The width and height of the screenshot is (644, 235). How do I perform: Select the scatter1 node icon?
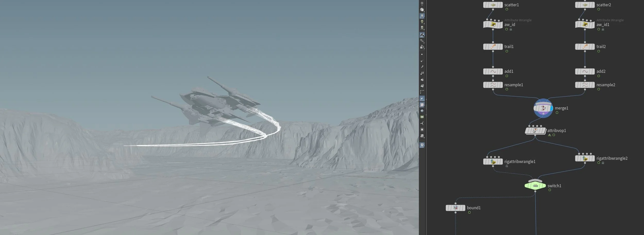pyautogui.click(x=493, y=5)
